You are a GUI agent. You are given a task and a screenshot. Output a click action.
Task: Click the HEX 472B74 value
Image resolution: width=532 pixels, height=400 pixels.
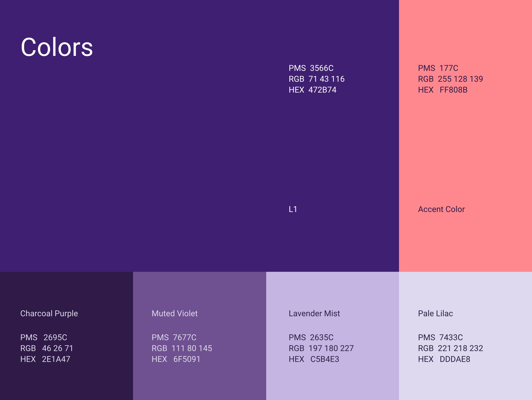click(312, 90)
